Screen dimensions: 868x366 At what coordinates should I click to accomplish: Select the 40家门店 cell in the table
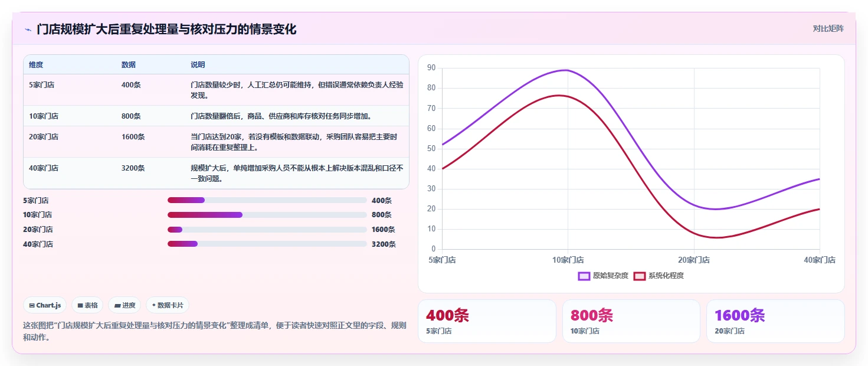[44, 168]
